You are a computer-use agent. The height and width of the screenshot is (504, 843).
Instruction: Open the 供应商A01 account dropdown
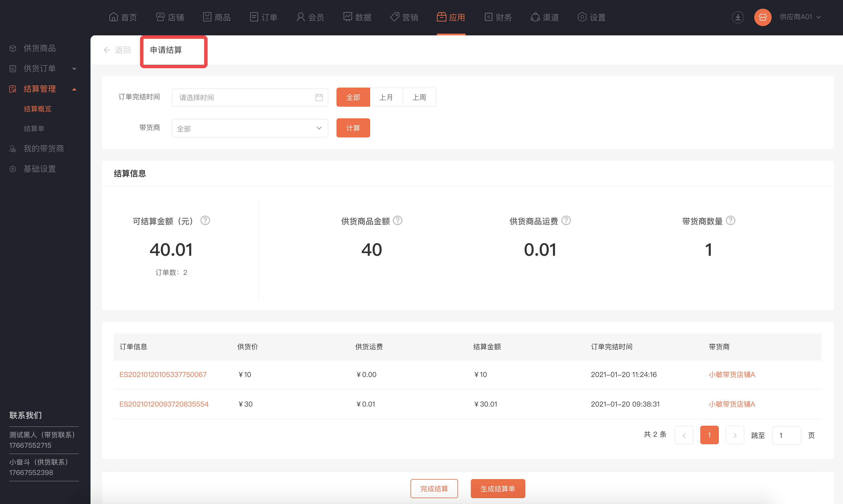pos(800,17)
